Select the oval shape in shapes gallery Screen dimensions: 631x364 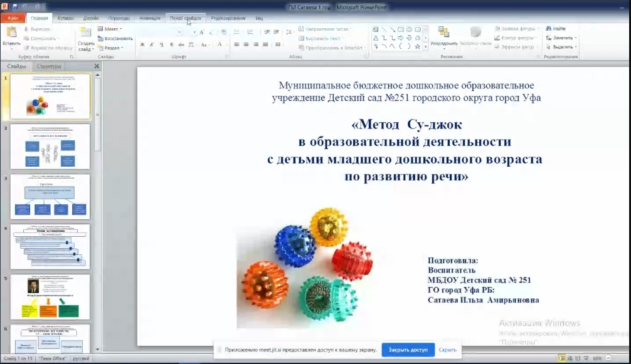pos(409,29)
